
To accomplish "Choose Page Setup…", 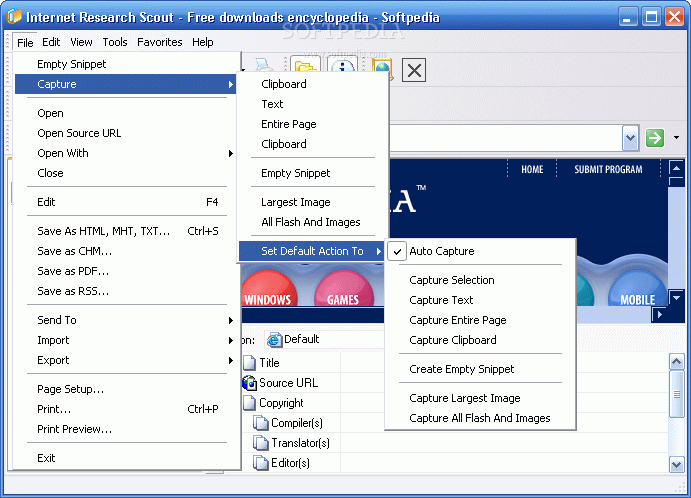I will pyautogui.click(x=126, y=389).
